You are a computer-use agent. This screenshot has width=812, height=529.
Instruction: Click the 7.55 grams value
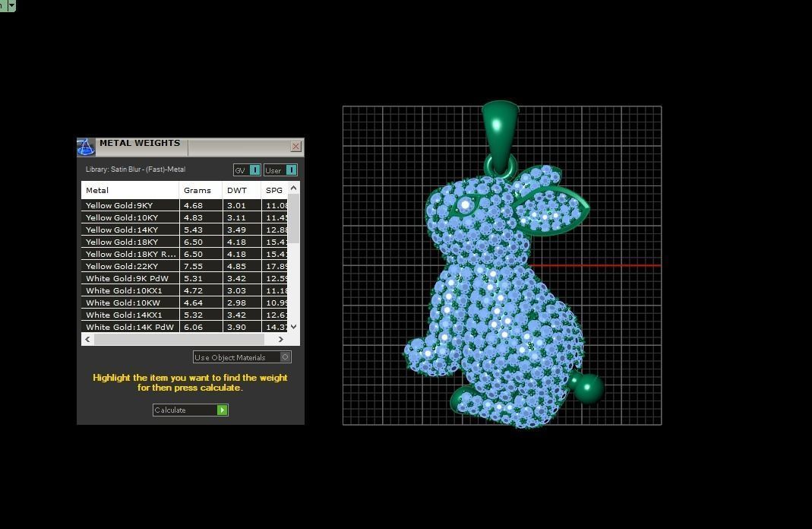[193, 266]
